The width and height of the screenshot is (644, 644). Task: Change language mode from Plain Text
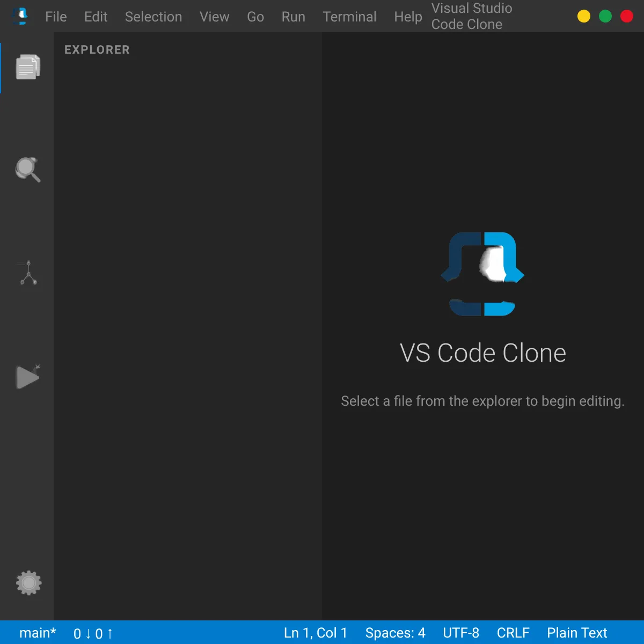577,633
